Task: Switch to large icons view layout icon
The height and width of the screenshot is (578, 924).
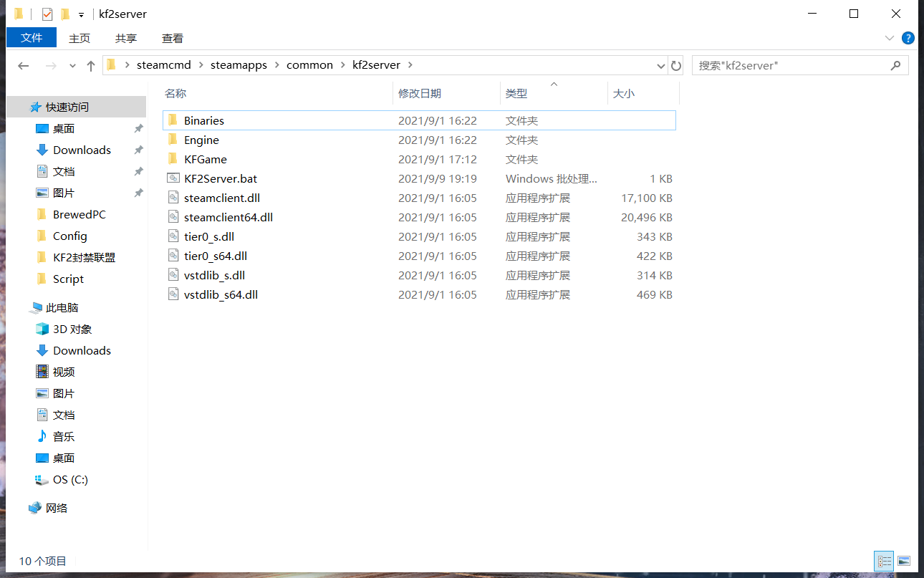Action: pyautogui.click(x=904, y=561)
